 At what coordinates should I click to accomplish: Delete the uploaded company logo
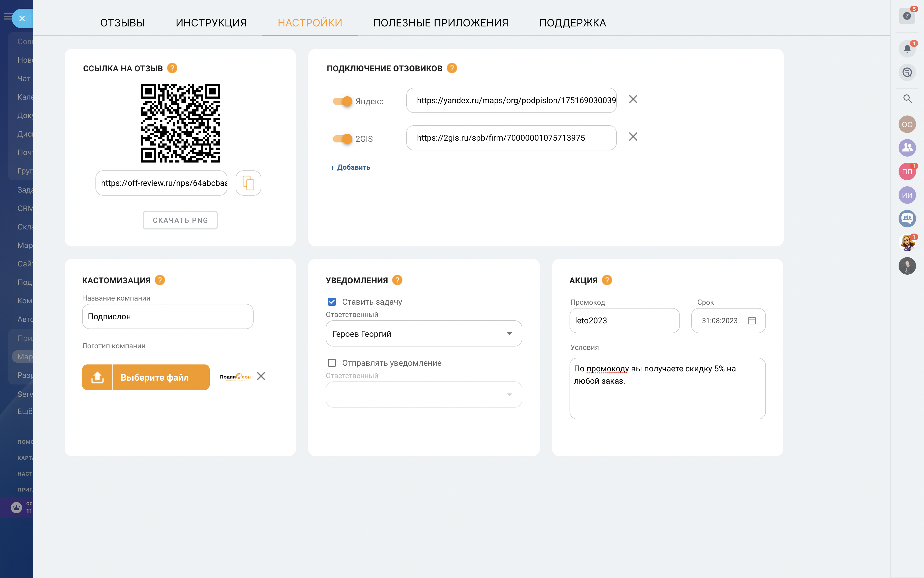click(x=261, y=376)
